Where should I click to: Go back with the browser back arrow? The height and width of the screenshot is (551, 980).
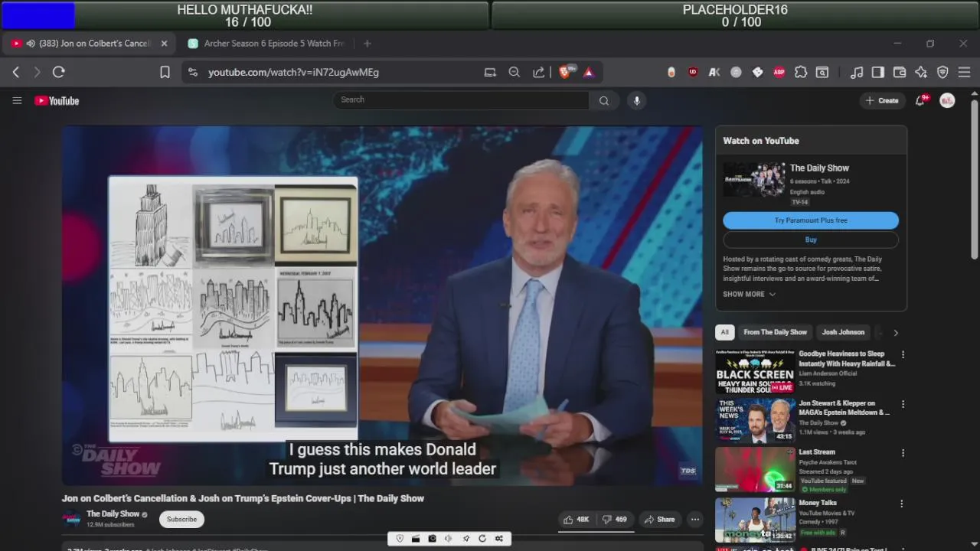pos(16,72)
